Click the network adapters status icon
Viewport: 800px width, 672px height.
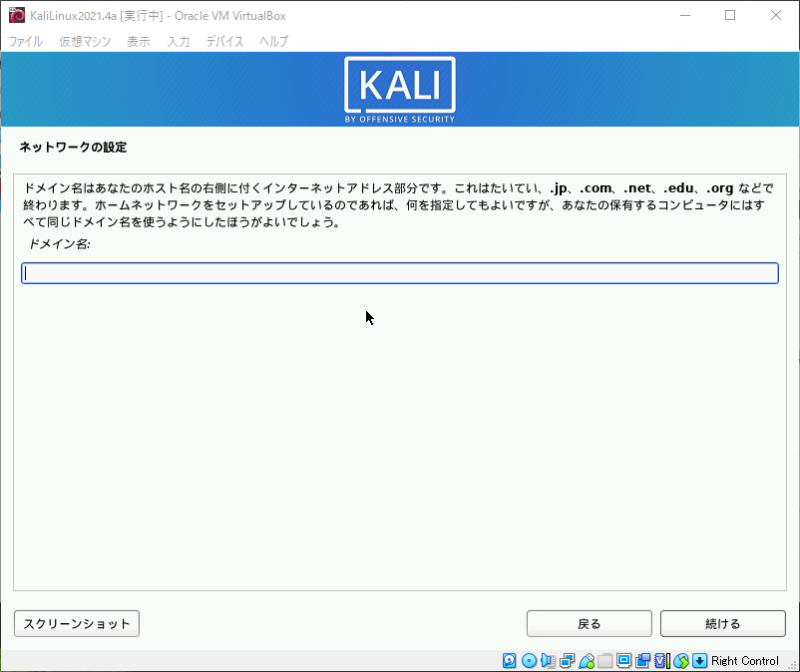tap(567, 661)
